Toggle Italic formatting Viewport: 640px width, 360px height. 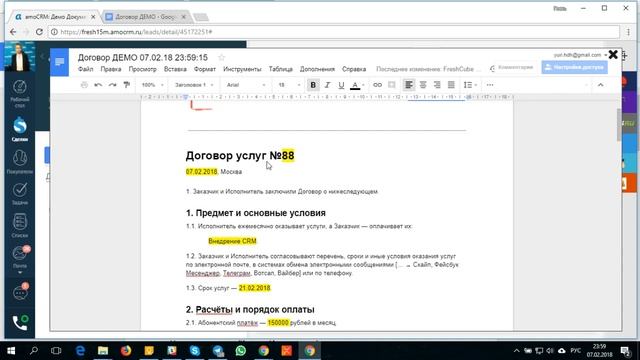pyautogui.click(x=327, y=85)
